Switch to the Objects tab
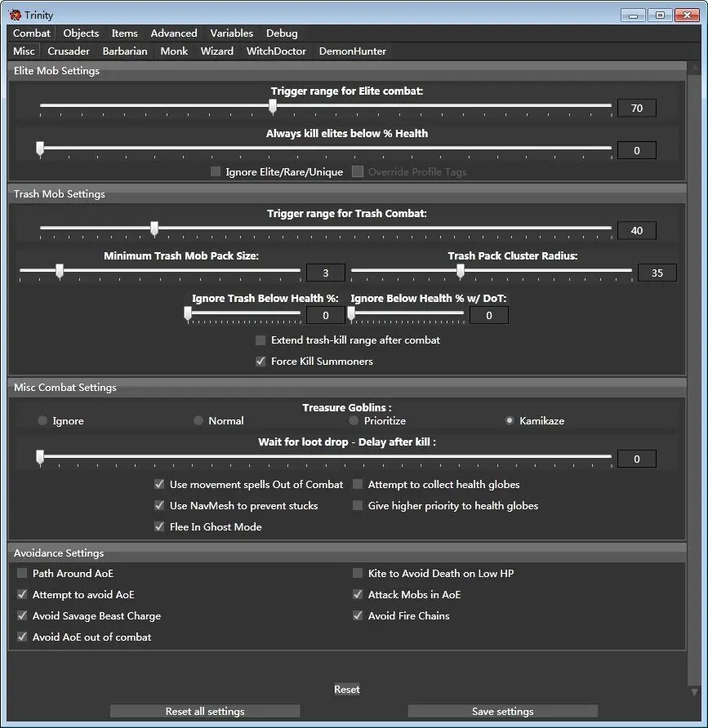The image size is (708, 728). pos(81,33)
